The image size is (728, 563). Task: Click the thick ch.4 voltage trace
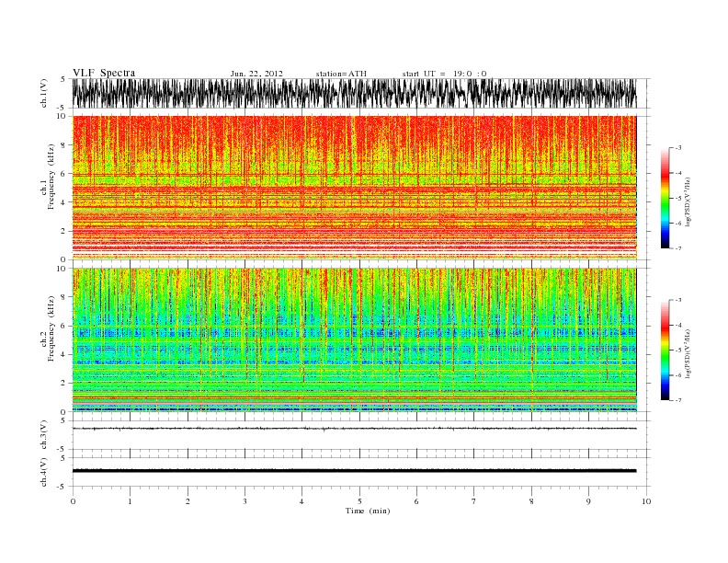coord(354,471)
